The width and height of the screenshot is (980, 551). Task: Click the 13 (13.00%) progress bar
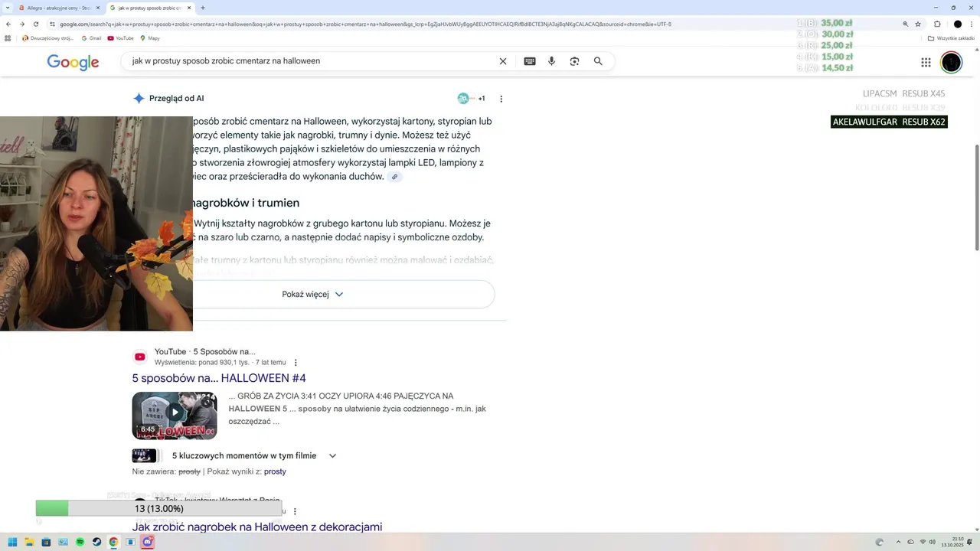point(159,509)
